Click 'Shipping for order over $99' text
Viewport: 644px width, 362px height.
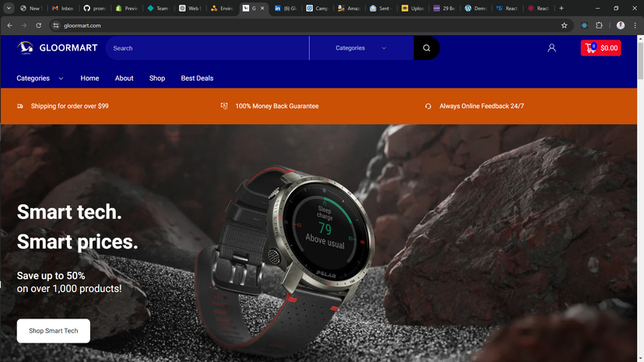pyautogui.click(x=70, y=106)
